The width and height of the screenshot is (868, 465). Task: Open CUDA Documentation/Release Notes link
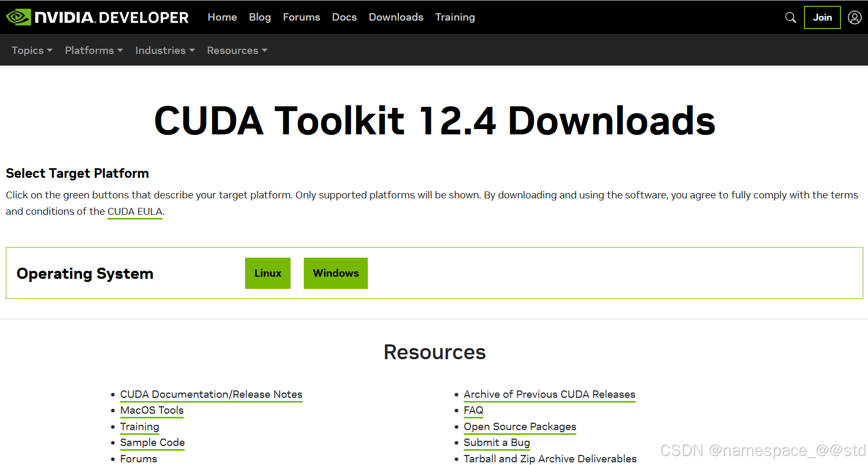coord(211,395)
